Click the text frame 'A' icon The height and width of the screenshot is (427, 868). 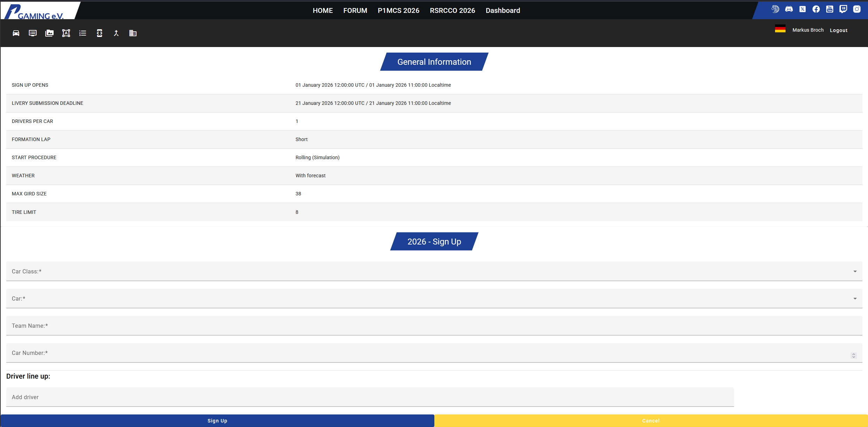tap(66, 33)
